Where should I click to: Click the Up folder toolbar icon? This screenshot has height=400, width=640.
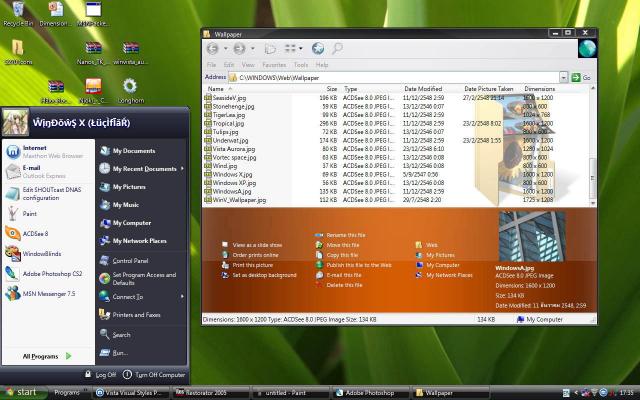click(x=270, y=49)
